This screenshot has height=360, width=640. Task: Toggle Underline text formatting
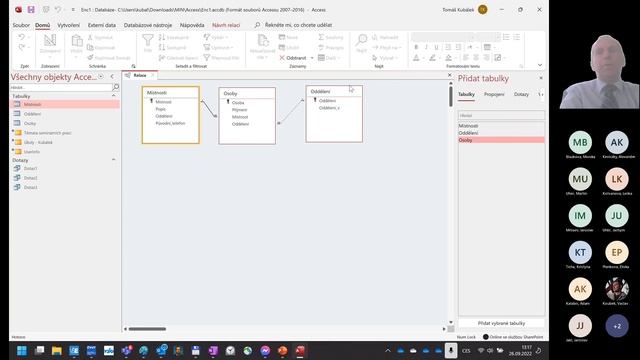[x=436, y=47]
